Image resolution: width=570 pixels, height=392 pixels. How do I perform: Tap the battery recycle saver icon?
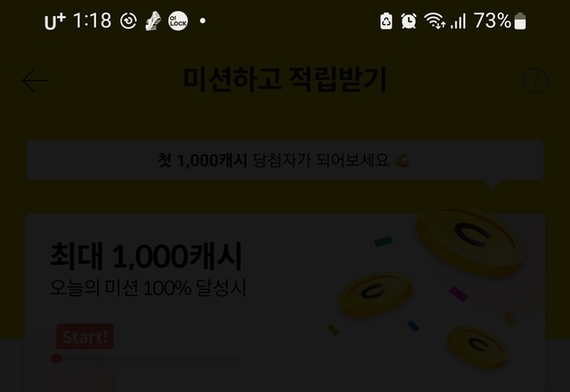point(386,20)
